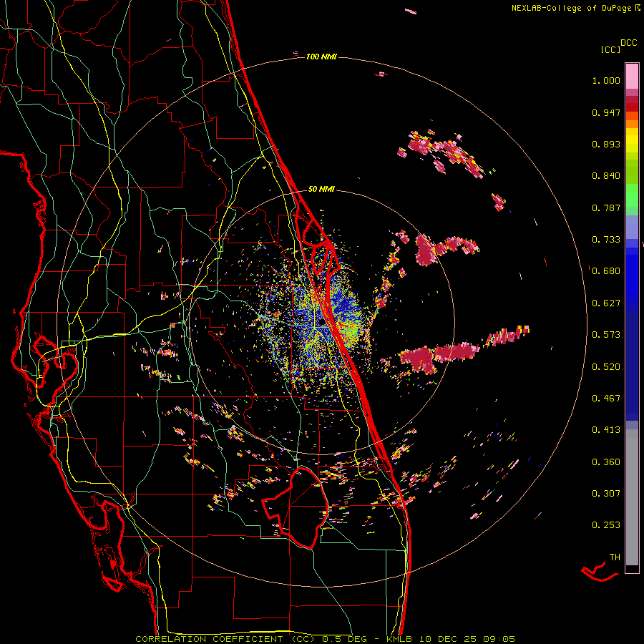This screenshot has width=644, height=644.
Task: Click the pink top color bar segment
Action: click(x=632, y=77)
